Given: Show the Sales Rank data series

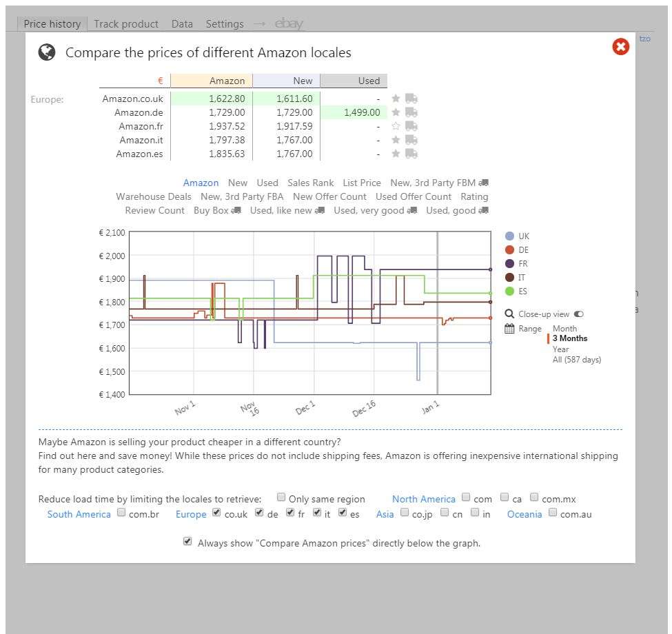Looking at the screenshot, I should point(310,183).
